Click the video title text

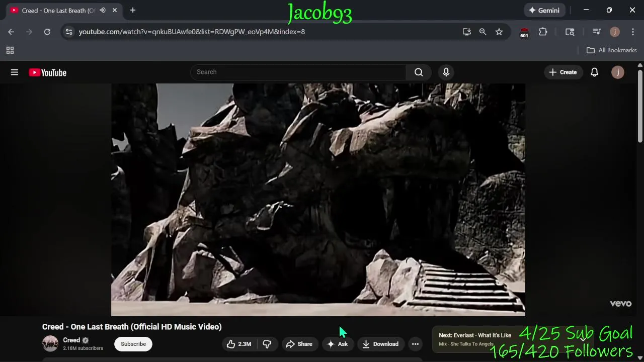[x=132, y=327]
